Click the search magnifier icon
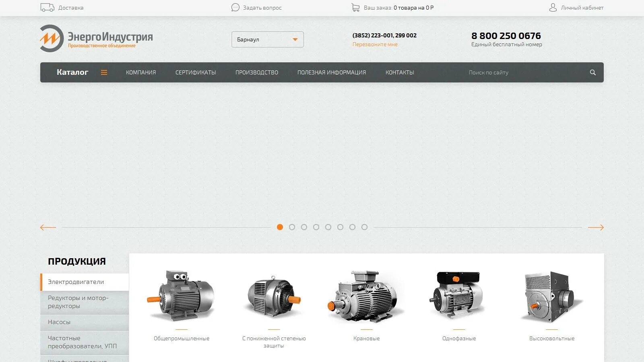The height and width of the screenshot is (362, 644). point(592,72)
